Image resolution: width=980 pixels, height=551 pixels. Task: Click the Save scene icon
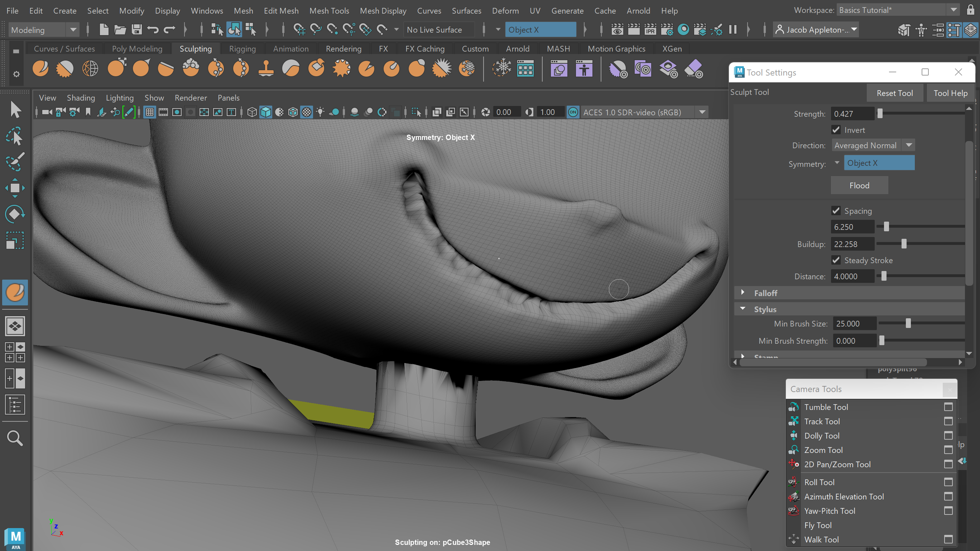point(136,30)
